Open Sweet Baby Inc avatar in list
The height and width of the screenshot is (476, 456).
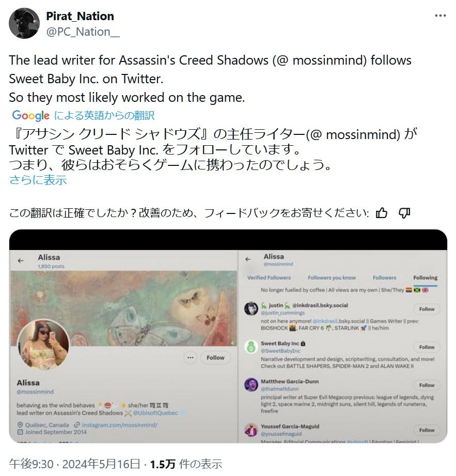coord(251,347)
